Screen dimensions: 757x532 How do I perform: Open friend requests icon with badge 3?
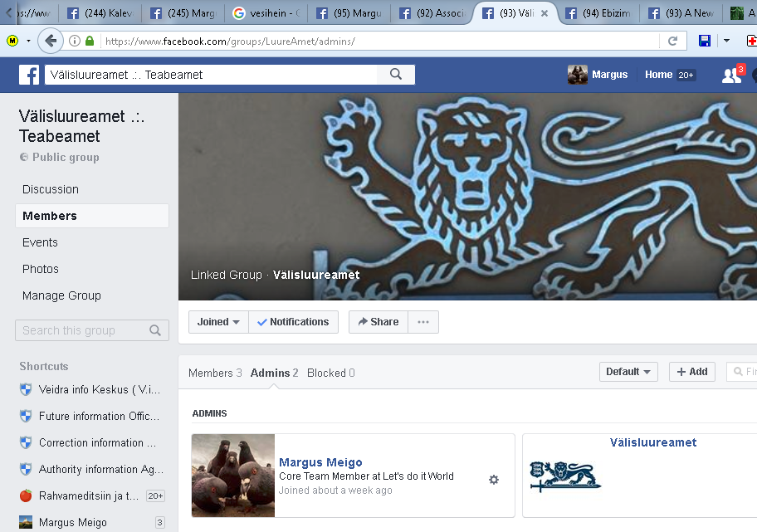(734, 75)
